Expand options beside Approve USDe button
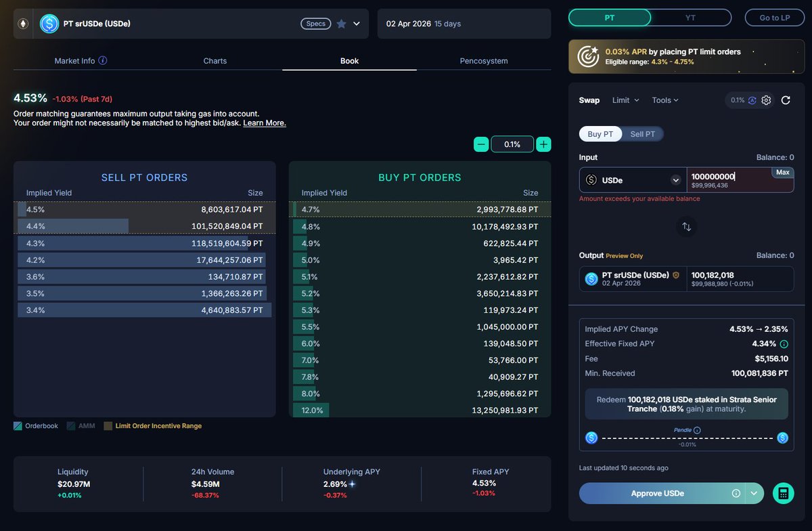This screenshot has height=531, width=812. pos(754,493)
